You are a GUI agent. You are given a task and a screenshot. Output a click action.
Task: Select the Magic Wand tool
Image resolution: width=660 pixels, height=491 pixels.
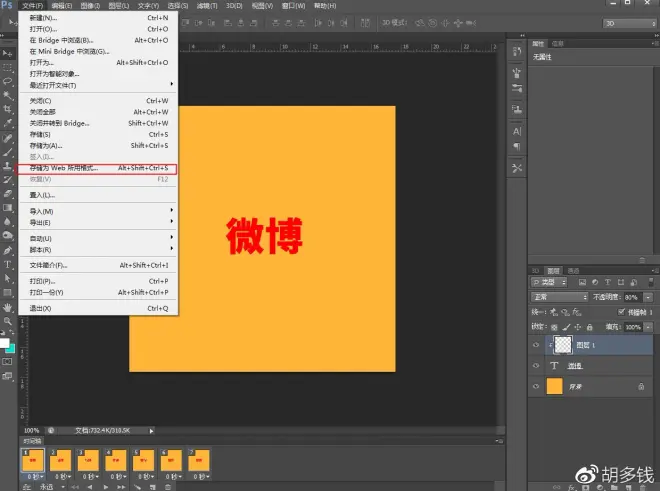[x=7, y=95]
